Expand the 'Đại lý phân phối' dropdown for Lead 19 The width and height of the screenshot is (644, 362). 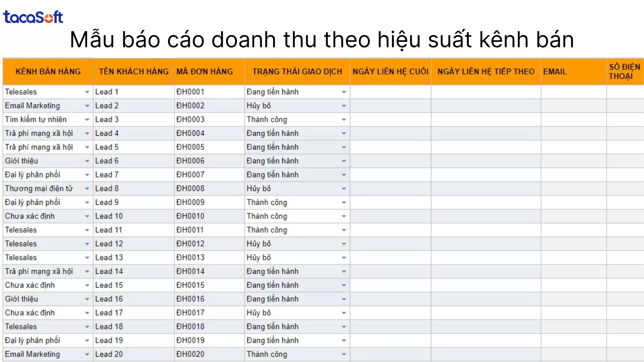click(87, 340)
